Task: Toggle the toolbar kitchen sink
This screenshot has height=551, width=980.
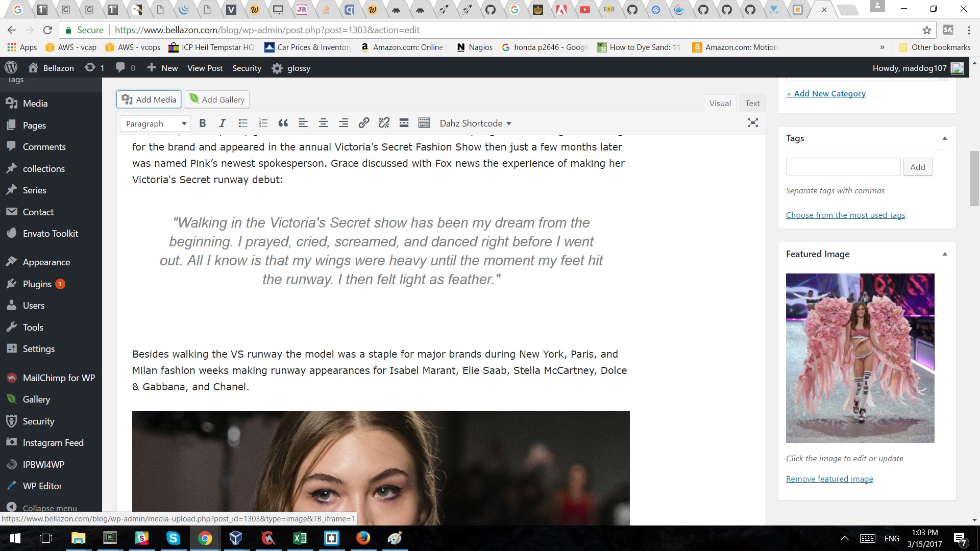Action: coord(424,123)
